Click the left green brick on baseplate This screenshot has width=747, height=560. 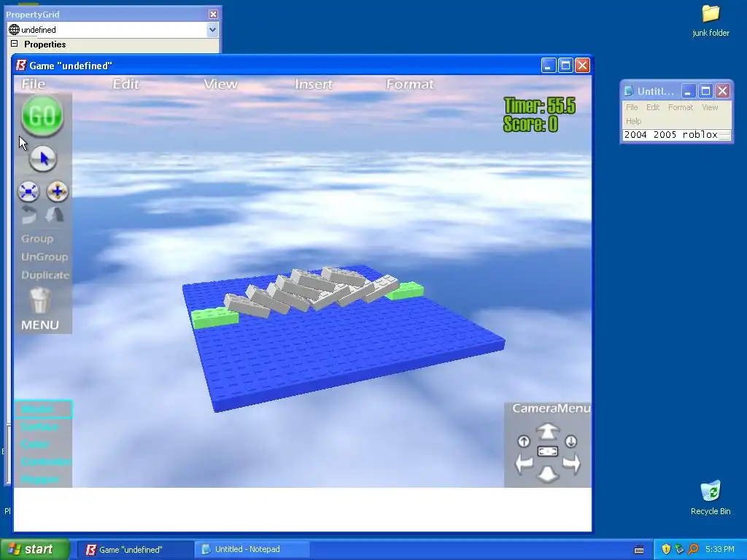click(215, 317)
